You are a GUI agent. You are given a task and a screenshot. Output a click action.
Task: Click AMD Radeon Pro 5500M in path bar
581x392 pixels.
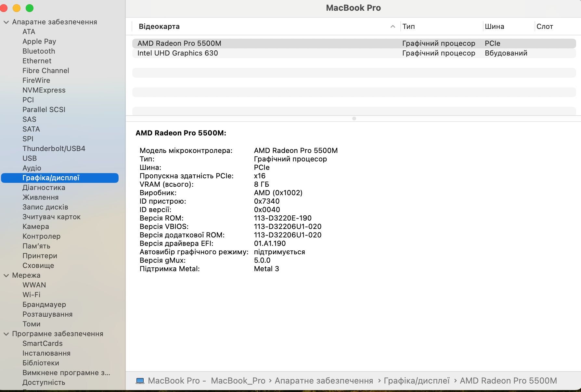click(509, 381)
